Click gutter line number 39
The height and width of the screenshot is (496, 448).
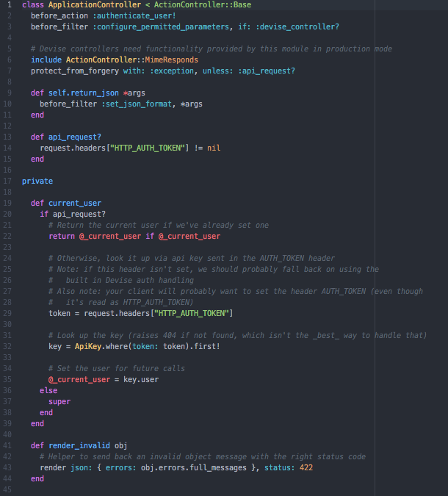click(7, 423)
